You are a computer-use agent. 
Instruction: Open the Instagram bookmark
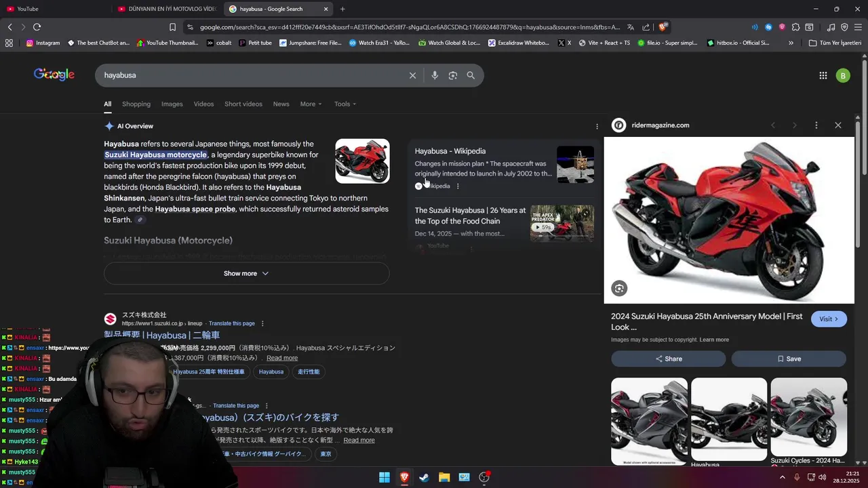coord(43,43)
